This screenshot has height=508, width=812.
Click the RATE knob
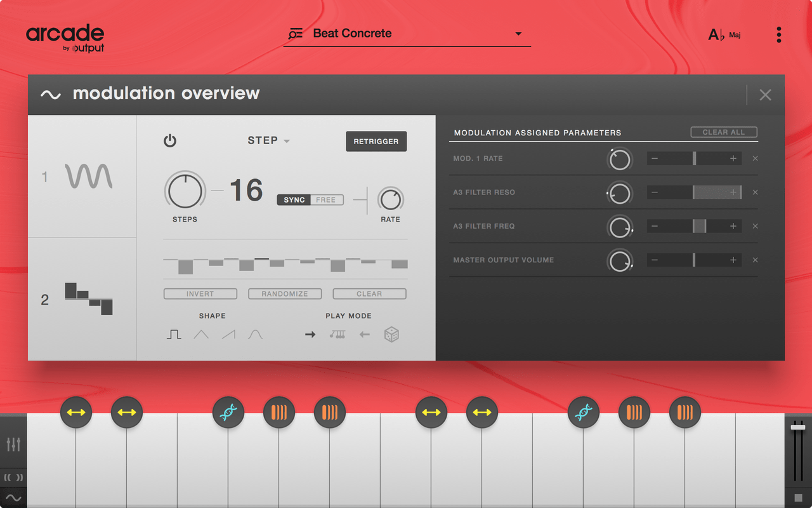pos(390,199)
